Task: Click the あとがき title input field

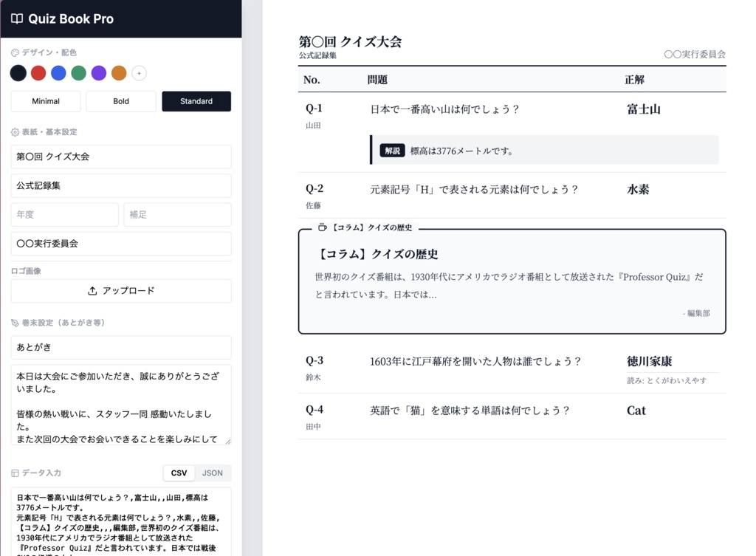Action: coord(120,347)
